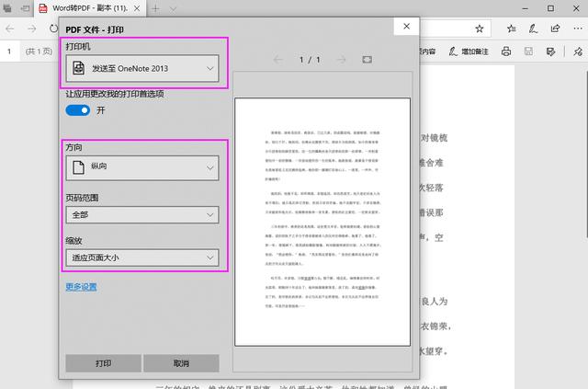This screenshot has width=588, height=389.
Task: Open the orientation dropdown set to 纵向
Action: (142, 168)
